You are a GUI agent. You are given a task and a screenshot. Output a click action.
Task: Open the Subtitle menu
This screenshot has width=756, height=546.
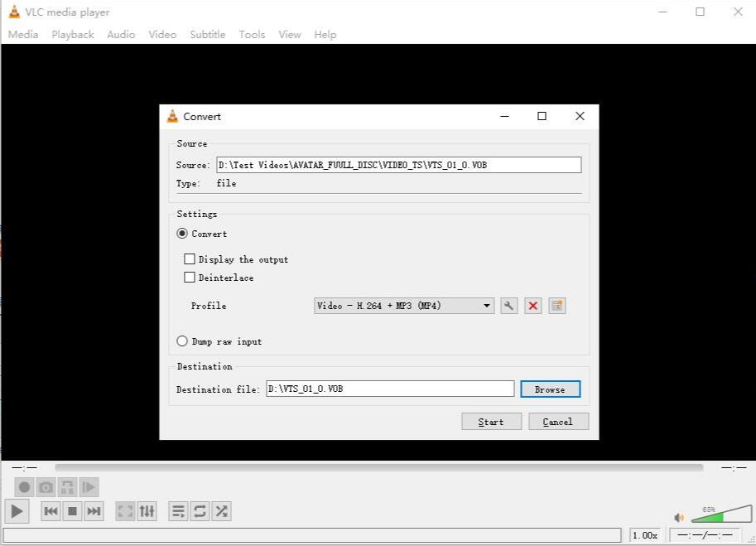(208, 35)
